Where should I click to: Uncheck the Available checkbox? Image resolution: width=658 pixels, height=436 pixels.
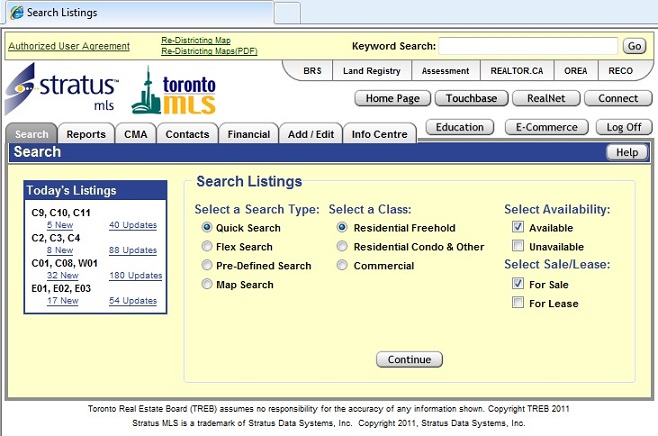517,227
